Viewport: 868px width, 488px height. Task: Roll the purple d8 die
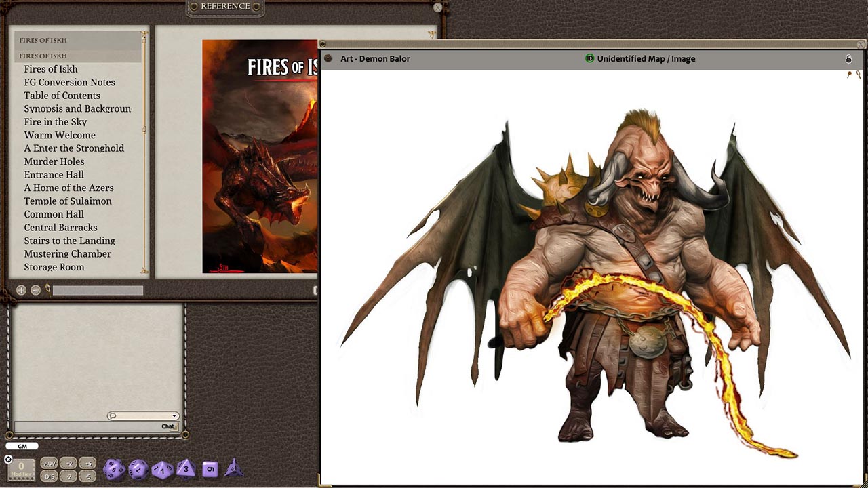pyautogui.click(x=187, y=468)
